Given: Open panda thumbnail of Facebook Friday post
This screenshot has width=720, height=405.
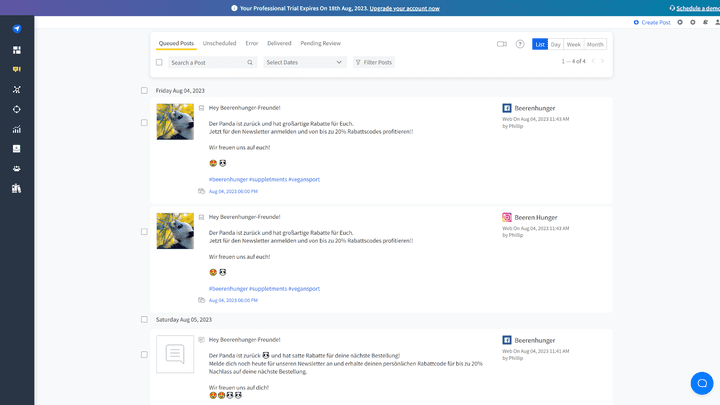Looking at the screenshot, I should point(175,122).
